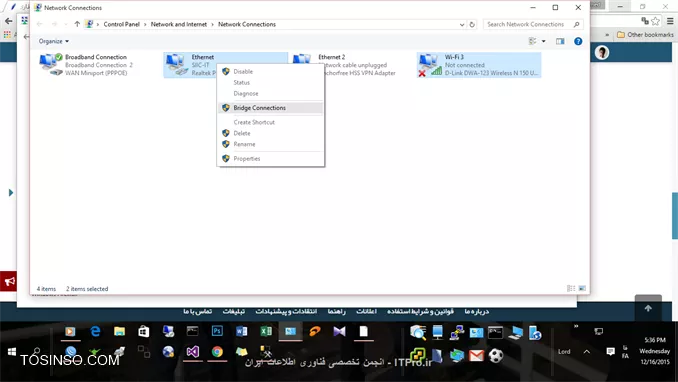The height and width of the screenshot is (382, 678).
Task: Select the Broadband Connection adapter icon
Action: tap(51, 64)
